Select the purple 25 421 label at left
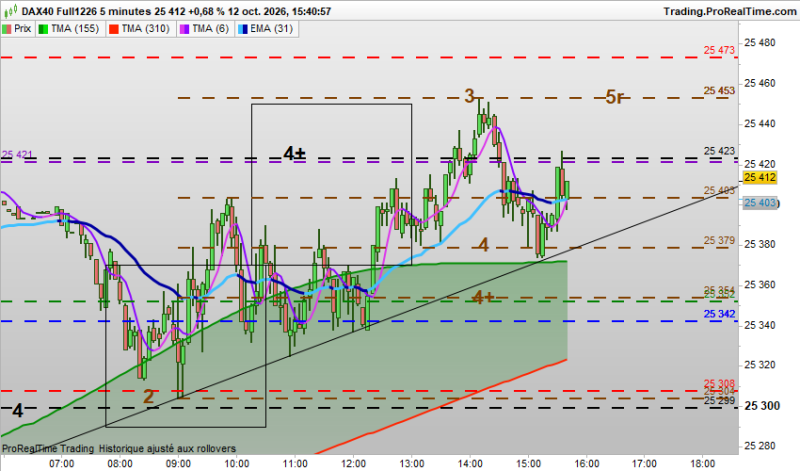This screenshot has width=800, height=471. (17, 154)
